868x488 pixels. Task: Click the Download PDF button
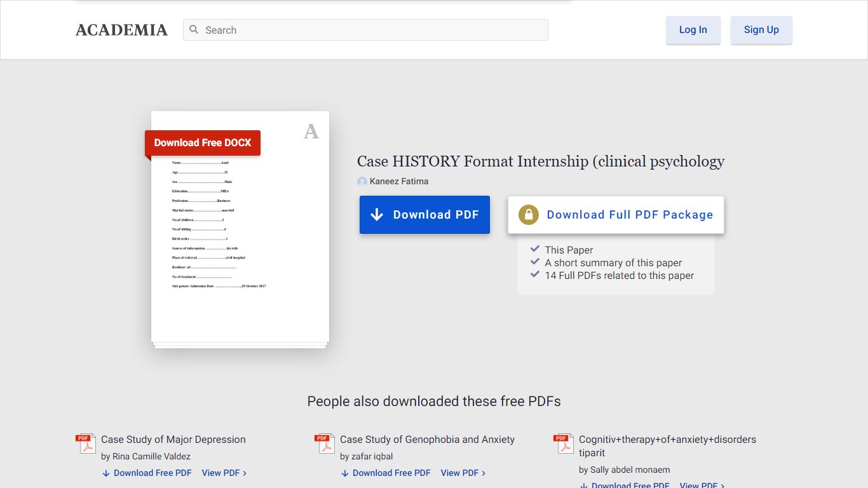424,215
